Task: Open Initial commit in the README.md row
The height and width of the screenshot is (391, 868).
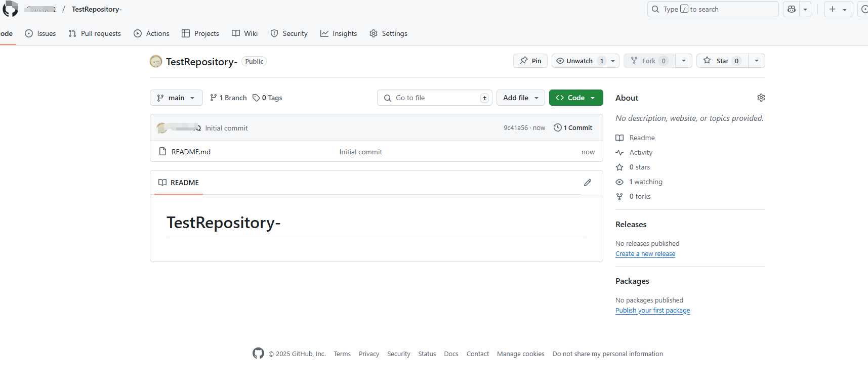Action: [x=361, y=152]
